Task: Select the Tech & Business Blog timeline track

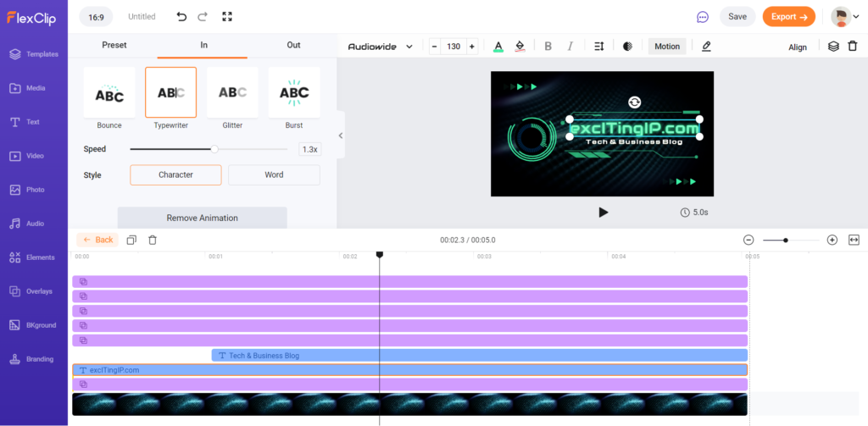Action: tap(480, 355)
